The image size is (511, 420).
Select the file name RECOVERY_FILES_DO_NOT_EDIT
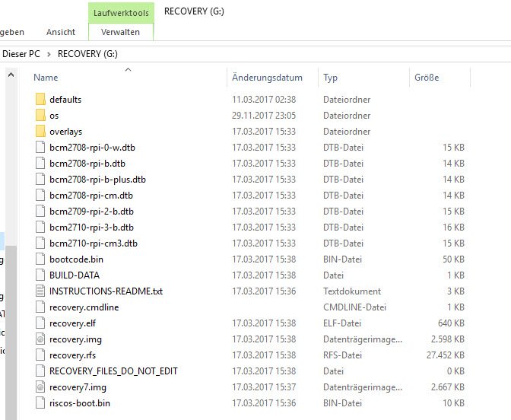coord(113,371)
